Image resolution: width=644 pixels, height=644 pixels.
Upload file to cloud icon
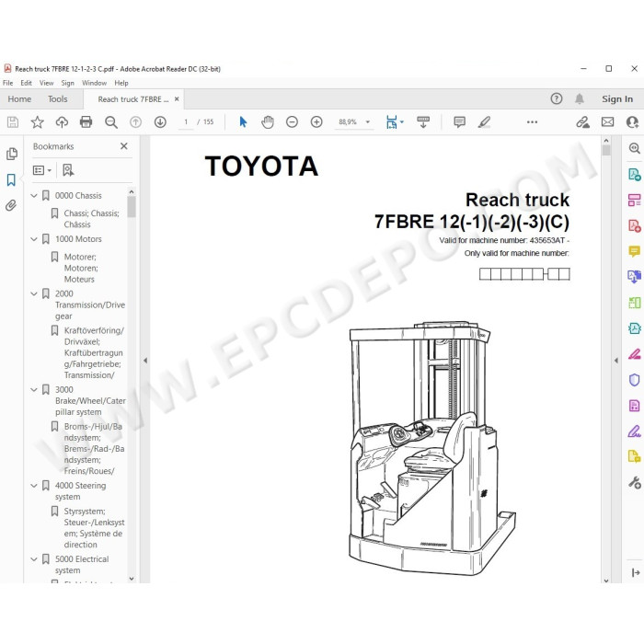pos(62,122)
